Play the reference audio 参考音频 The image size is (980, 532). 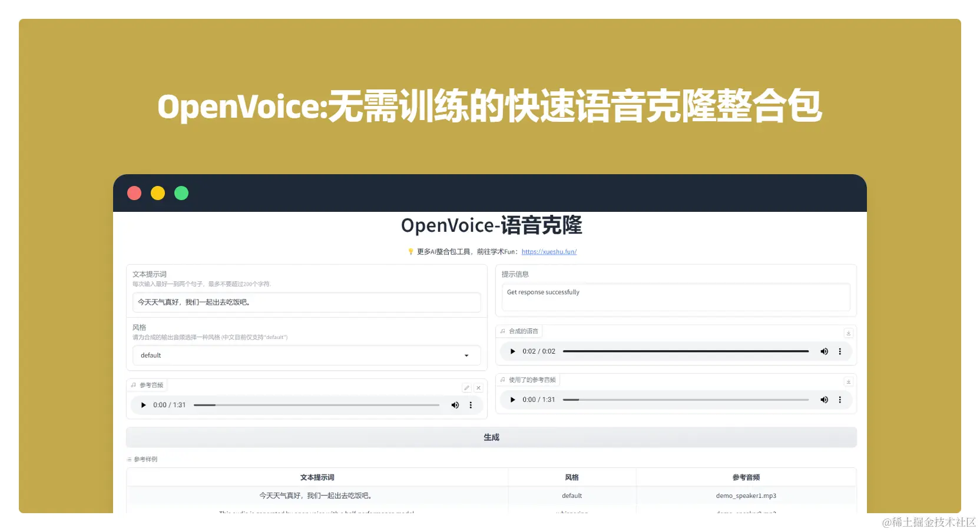143,405
